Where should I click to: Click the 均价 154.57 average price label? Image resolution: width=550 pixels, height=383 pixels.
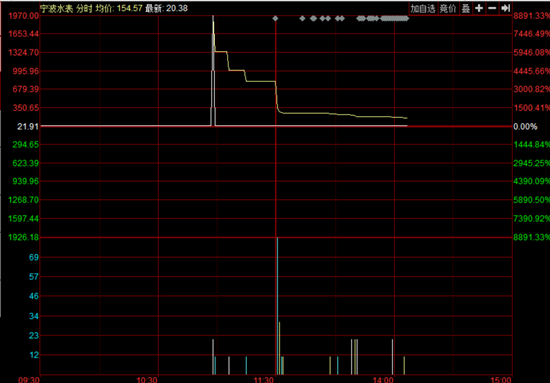point(120,8)
